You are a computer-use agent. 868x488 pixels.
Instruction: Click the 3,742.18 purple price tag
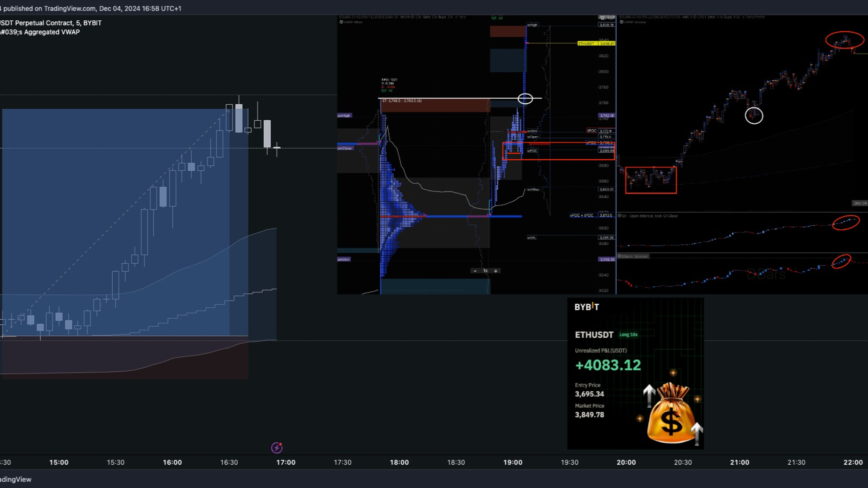(606, 116)
